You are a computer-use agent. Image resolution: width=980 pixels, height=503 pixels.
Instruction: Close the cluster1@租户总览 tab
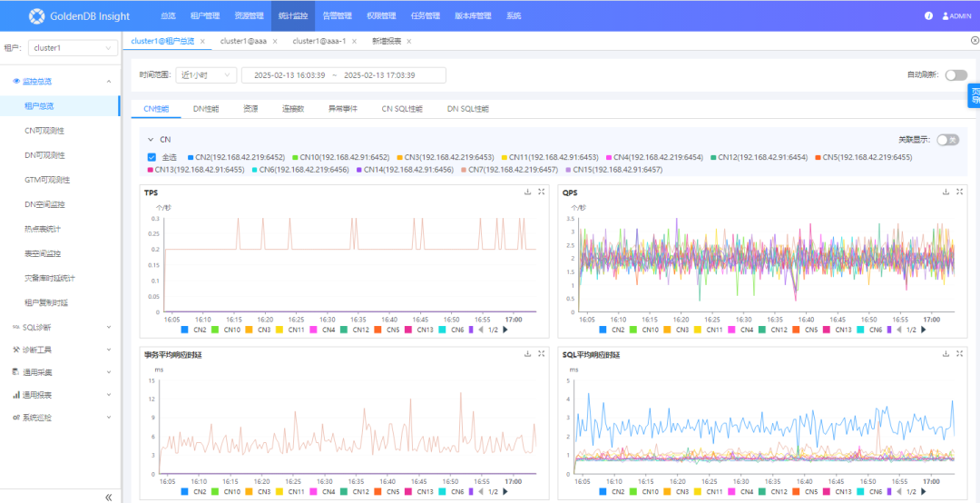pyautogui.click(x=202, y=41)
